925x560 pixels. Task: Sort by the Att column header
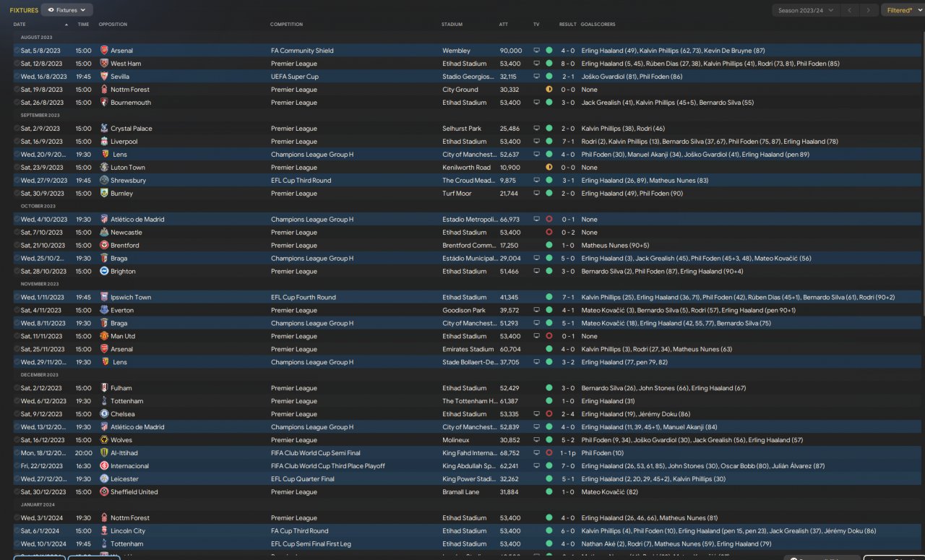pos(503,25)
